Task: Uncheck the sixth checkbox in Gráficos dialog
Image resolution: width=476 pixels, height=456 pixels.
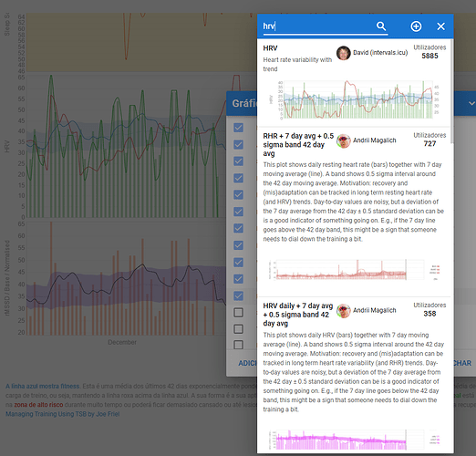Action: 238,212
